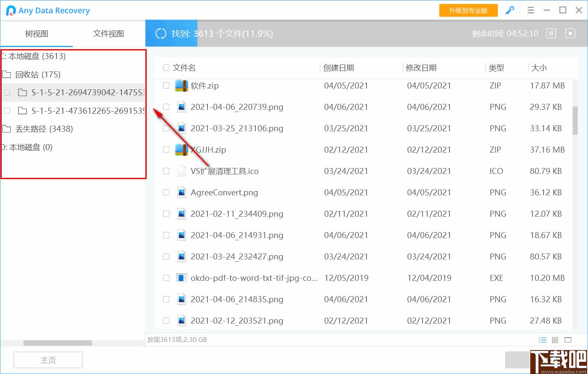Viewport: 588px width, 374px height.
Task: Click the key registration icon
Action: click(510, 10)
